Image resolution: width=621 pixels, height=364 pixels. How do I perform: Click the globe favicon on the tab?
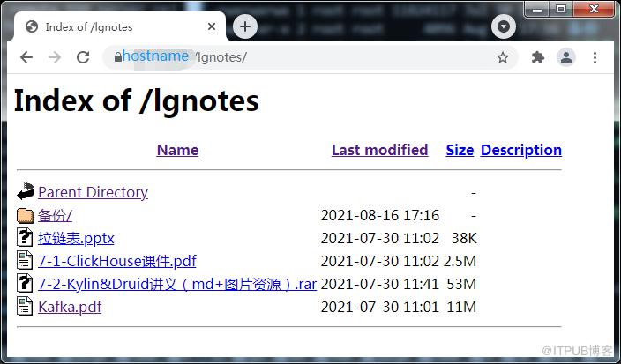[x=31, y=27]
